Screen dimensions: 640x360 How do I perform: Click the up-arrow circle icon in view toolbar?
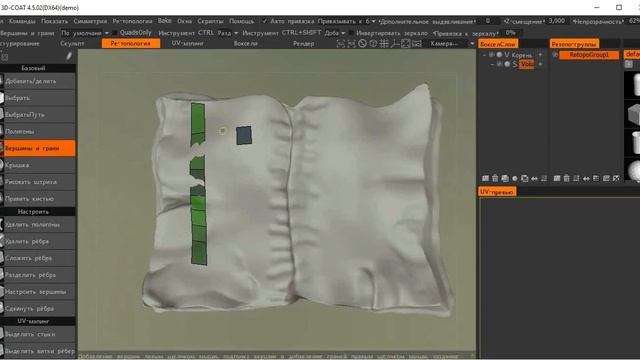tap(373, 44)
